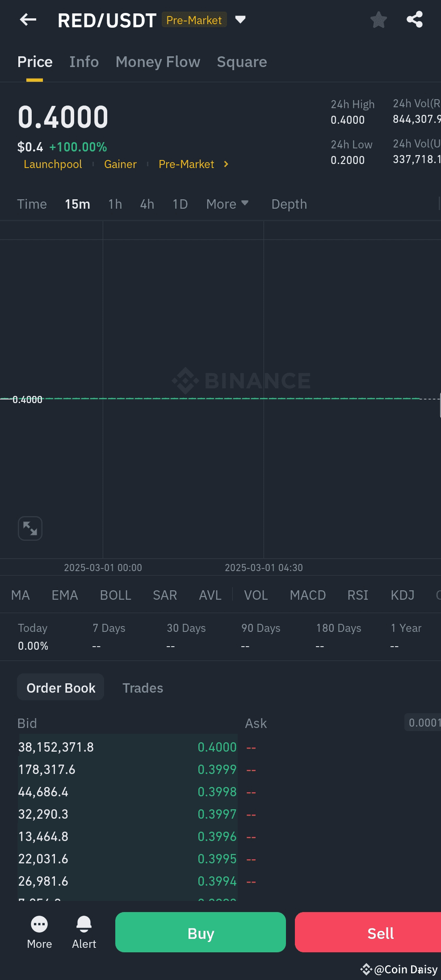Screen dimensions: 441x980
Task: Open the trading pair dropdown arrow
Action: pos(240,20)
